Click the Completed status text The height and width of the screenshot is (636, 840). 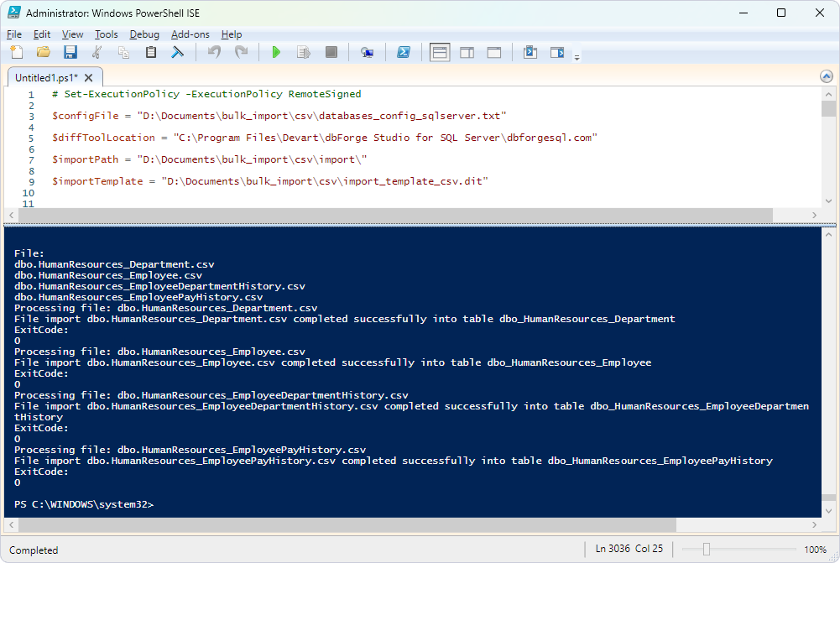coord(34,550)
